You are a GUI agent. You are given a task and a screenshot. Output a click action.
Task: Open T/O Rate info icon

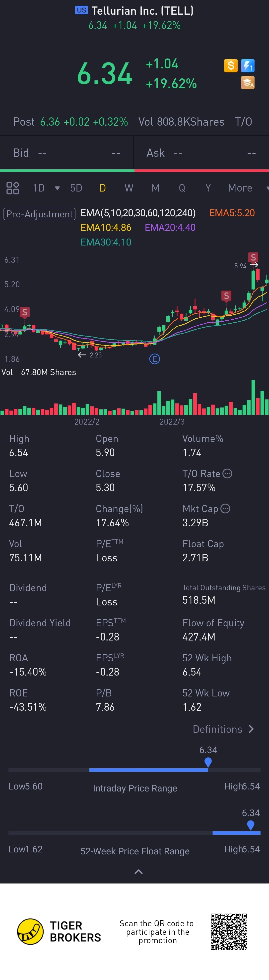point(227,474)
